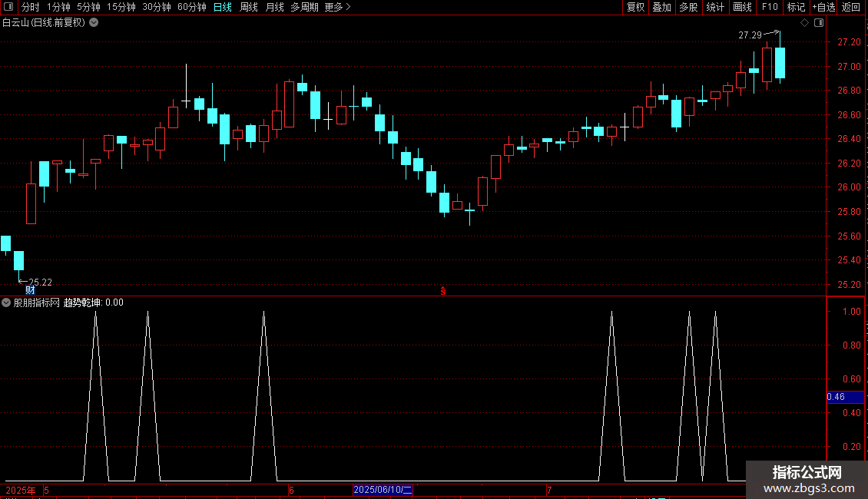Screen dimensions: 868x499
Task: Click the red S marker on chart
Action: click(x=443, y=291)
